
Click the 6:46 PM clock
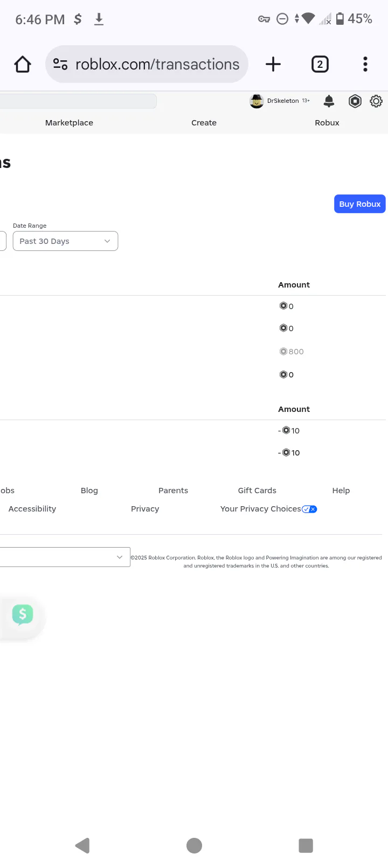click(40, 19)
